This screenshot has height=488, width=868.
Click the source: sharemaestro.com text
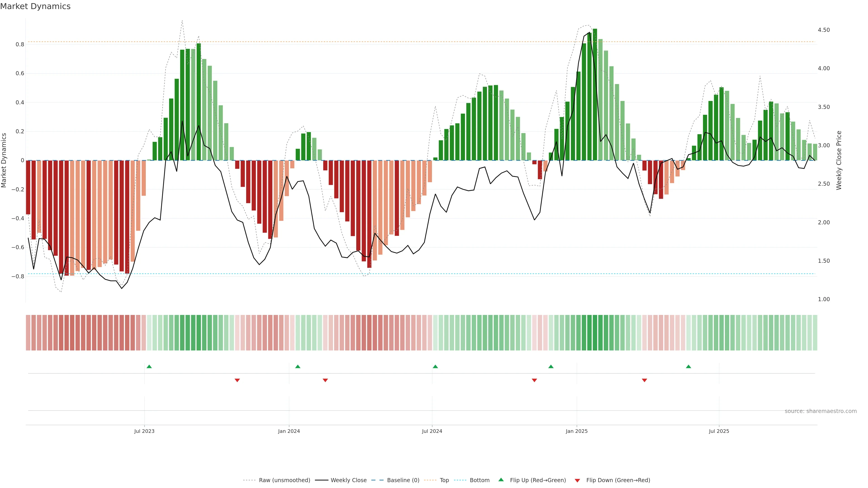[x=821, y=411]
